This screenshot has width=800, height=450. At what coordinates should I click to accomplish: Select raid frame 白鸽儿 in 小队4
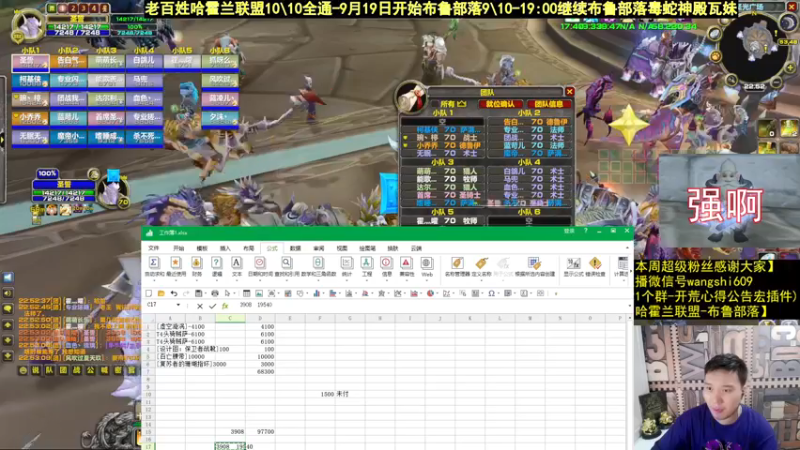pyautogui.click(x=144, y=61)
